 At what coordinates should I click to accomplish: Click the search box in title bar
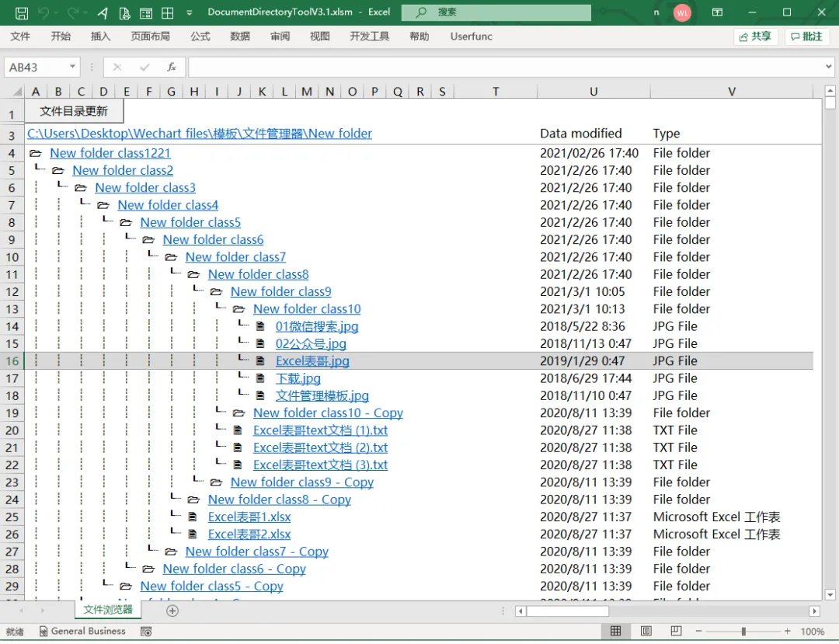coord(496,12)
